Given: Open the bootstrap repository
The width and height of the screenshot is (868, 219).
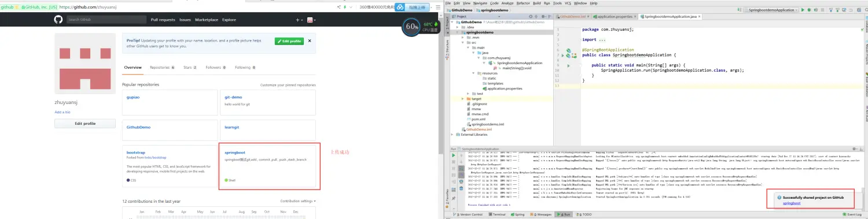Looking at the screenshot, I should tap(135, 152).
